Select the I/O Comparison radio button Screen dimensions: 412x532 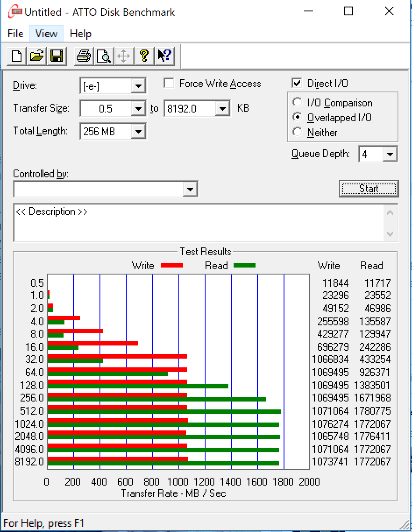(298, 103)
